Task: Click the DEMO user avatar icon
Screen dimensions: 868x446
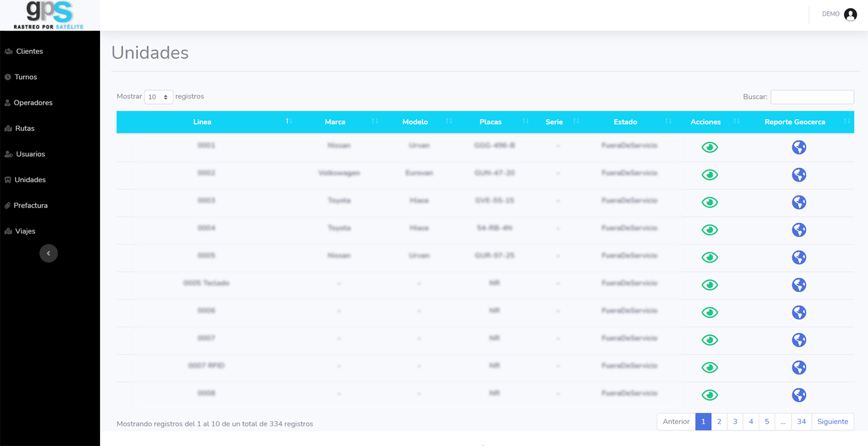Action: click(850, 15)
